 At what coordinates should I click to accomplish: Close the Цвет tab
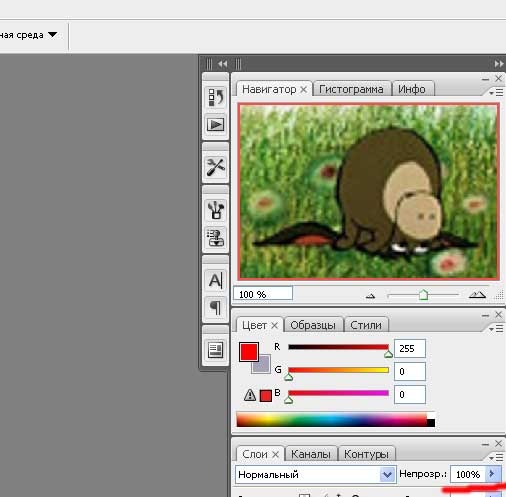274,325
